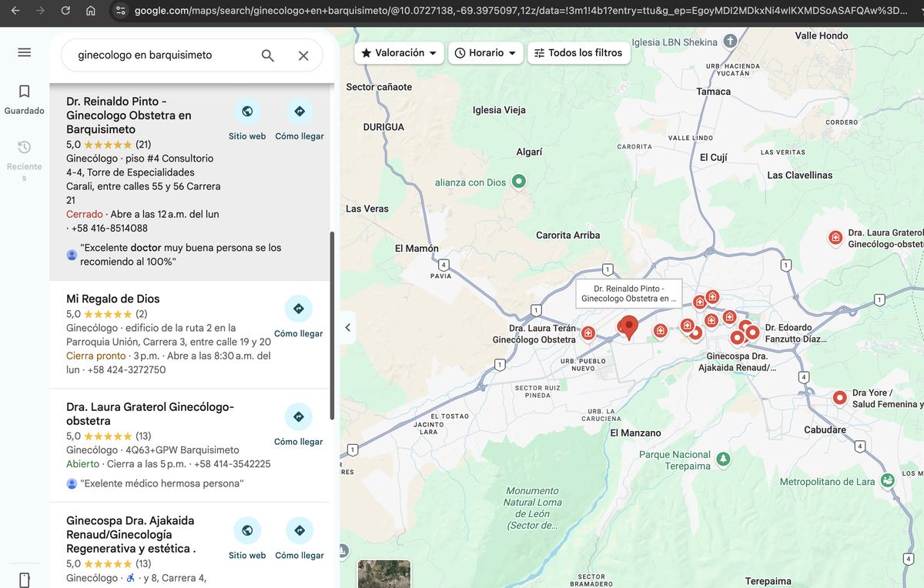Click the site info icon in address bar

119,11
